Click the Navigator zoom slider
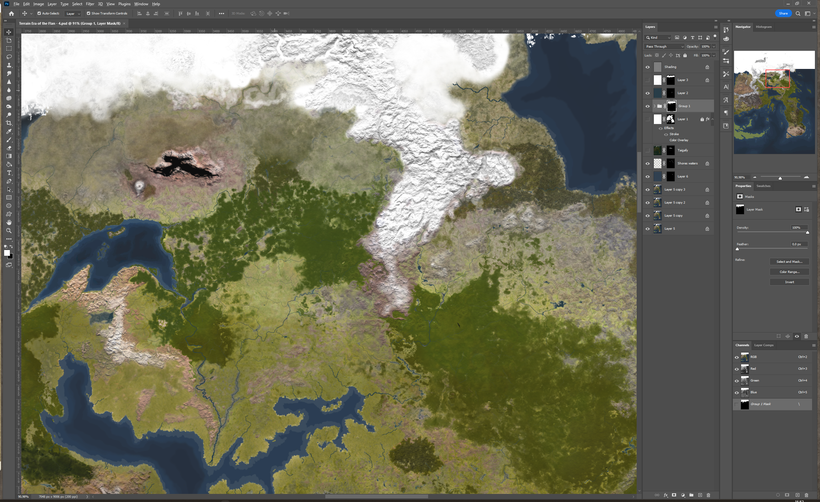The height and width of the screenshot is (502, 820). click(780, 177)
